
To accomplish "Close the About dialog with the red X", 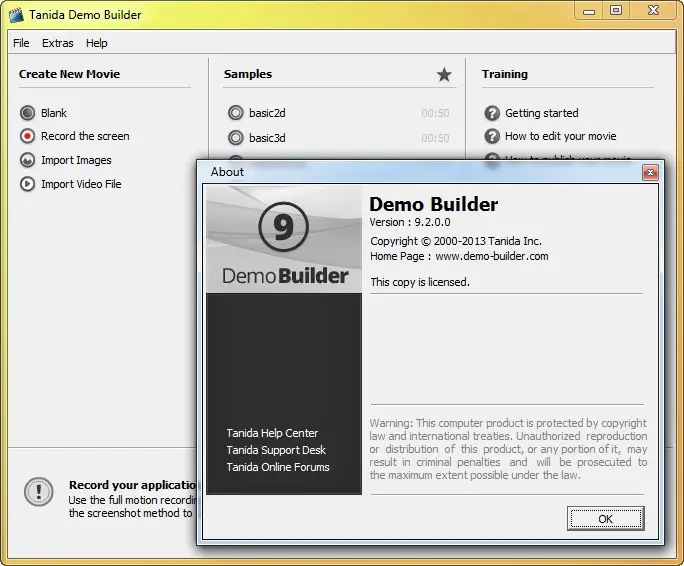I will click(x=650, y=172).
